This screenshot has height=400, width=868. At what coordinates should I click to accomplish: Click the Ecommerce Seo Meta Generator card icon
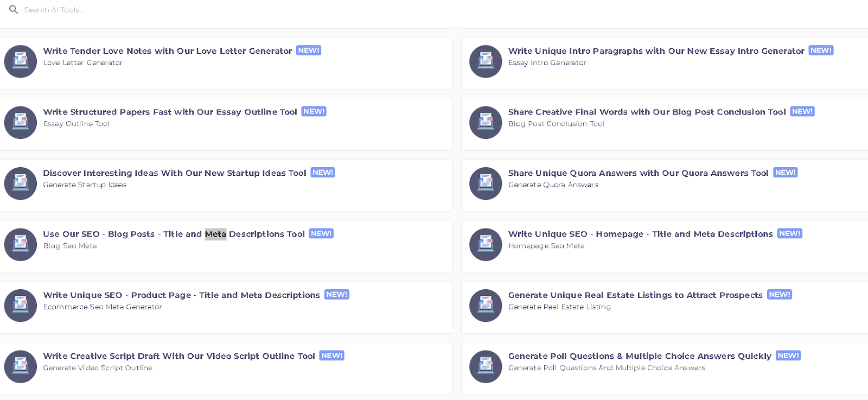21,306
